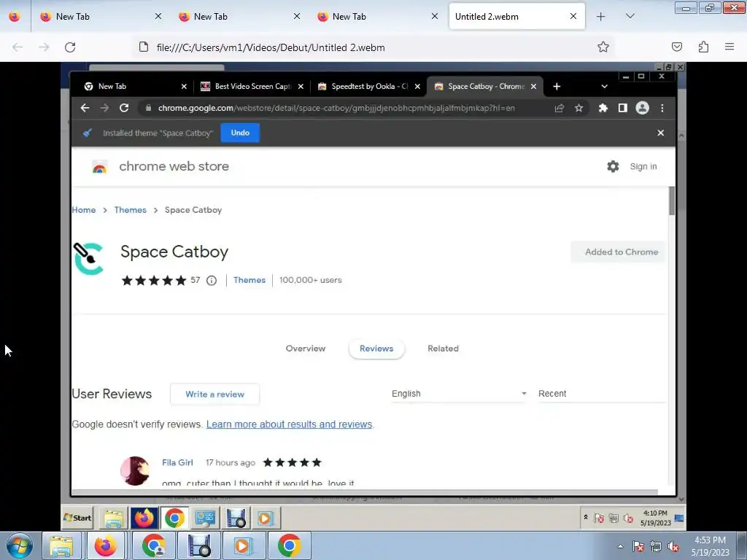Open Firefox hamburger application menu

point(729,47)
